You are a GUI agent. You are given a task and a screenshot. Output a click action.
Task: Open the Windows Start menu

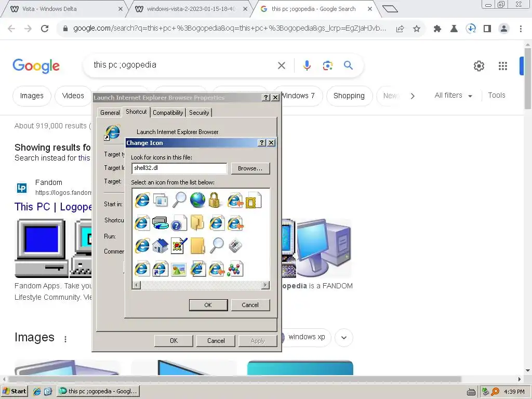point(14,391)
